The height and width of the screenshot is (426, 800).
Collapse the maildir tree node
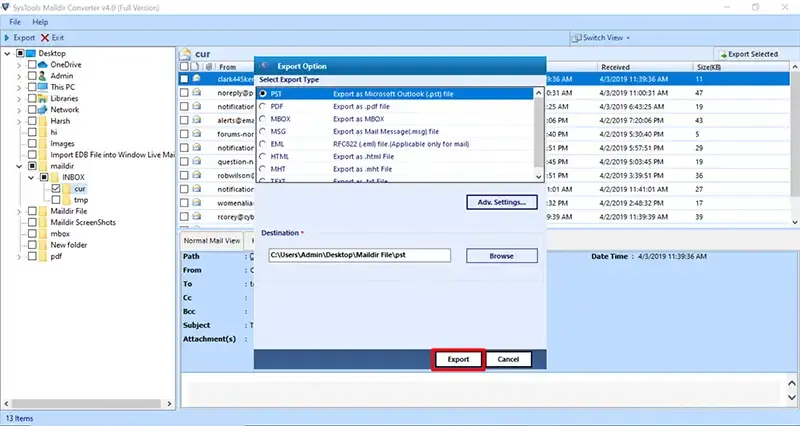(19, 166)
